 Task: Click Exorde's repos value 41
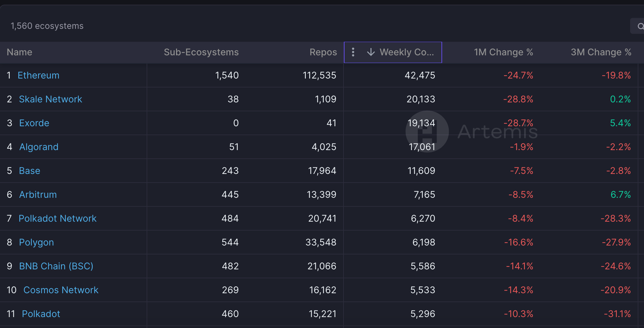click(331, 123)
